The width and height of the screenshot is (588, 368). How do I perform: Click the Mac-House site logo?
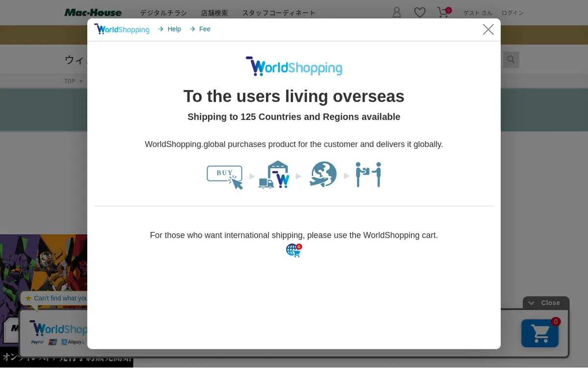(x=93, y=13)
